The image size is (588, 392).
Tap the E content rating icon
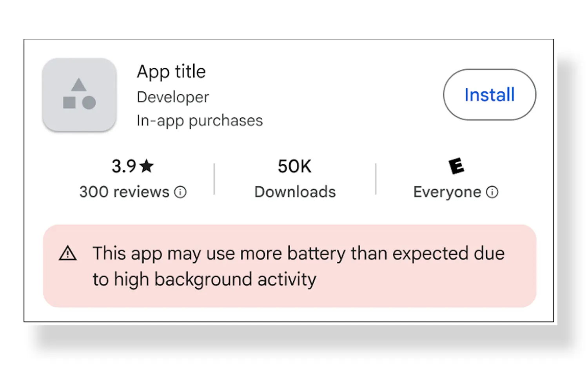tap(456, 166)
